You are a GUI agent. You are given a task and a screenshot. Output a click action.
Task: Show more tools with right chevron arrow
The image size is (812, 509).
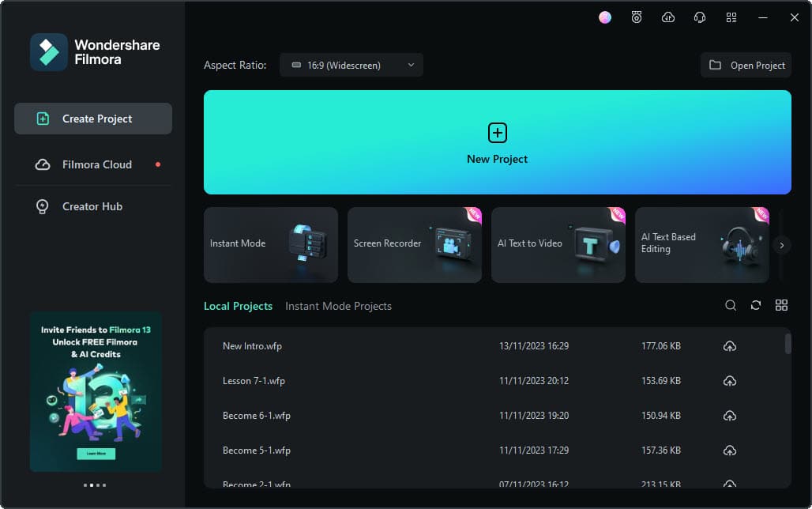coord(782,245)
